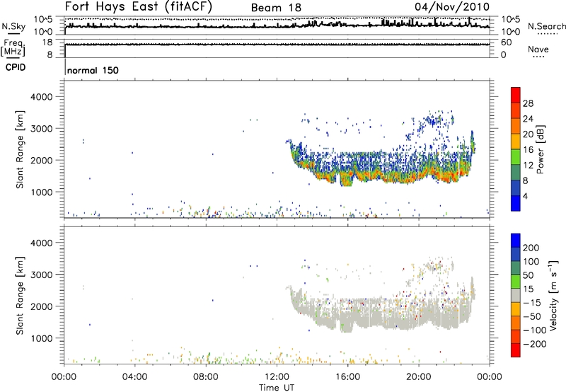Select the "20:00" time tick label
This screenshot has height=392, width=566.
(x=419, y=377)
